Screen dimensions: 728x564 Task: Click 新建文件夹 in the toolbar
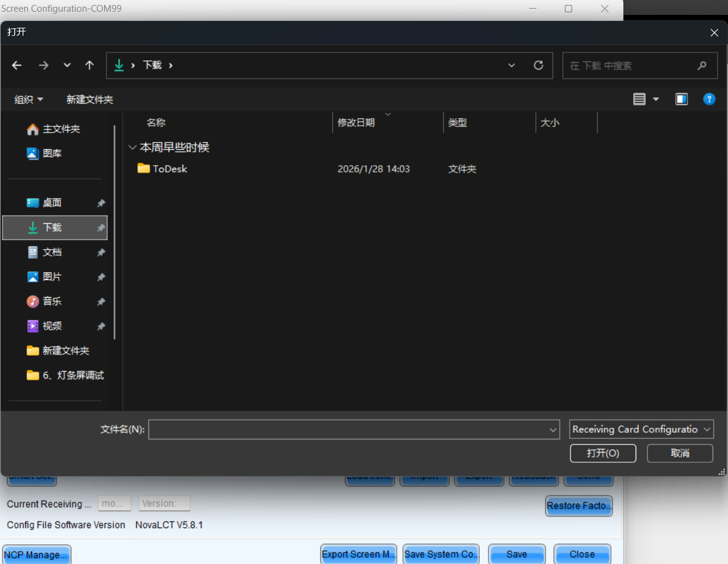(90, 99)
